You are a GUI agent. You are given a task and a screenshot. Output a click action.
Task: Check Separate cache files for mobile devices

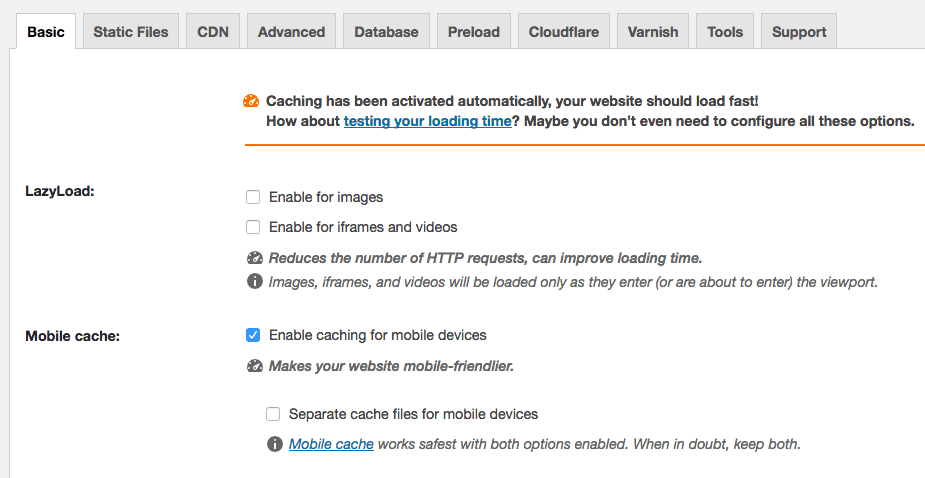point(273,414)
